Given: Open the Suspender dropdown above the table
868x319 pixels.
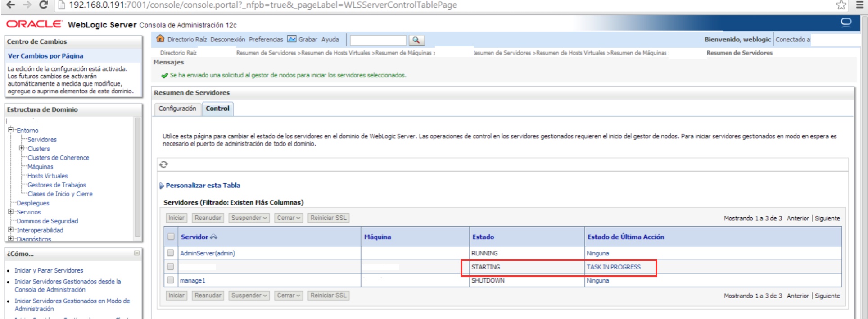Looking at the screenshot, I should point(249,218).
